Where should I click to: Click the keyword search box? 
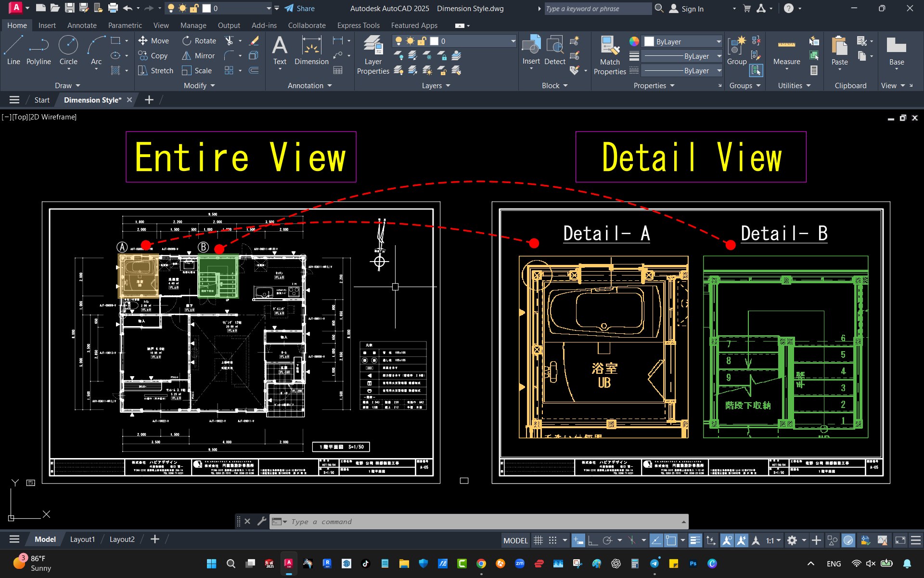(x=598, y=8)
